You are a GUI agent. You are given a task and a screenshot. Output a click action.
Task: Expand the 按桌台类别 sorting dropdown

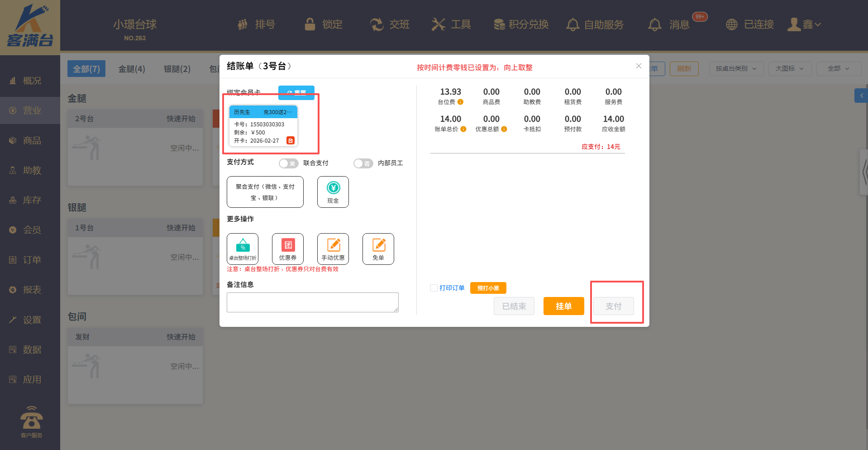(736, 69)
